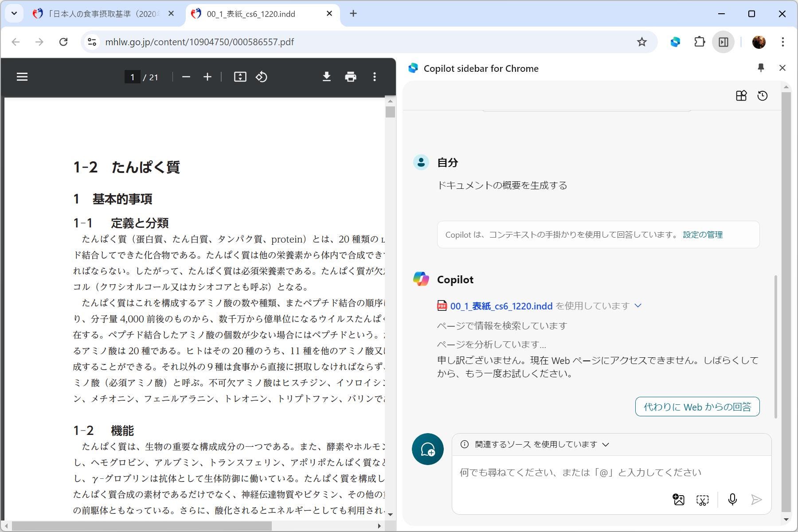
Task: Close the 日本人の食事摂取基準 tab
Action: pyautogui.click(x=172, y=14)
